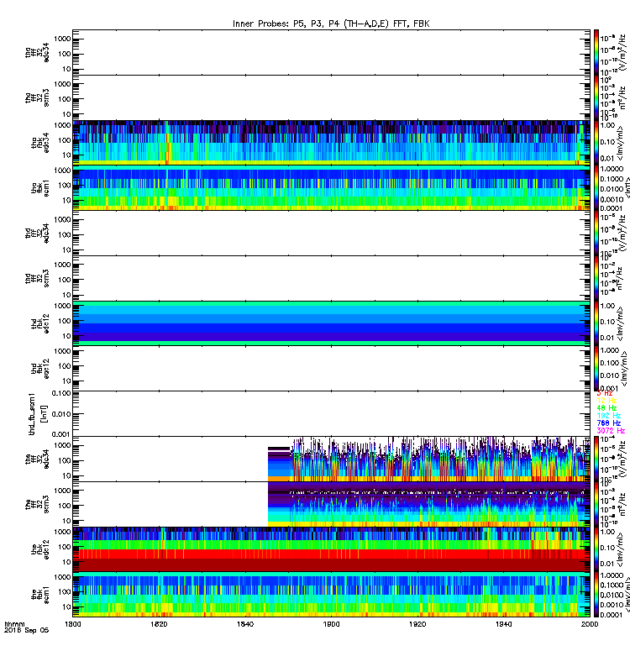Click the '2016 Sep 06' date label
630x672 pixels.
point(27,631)
